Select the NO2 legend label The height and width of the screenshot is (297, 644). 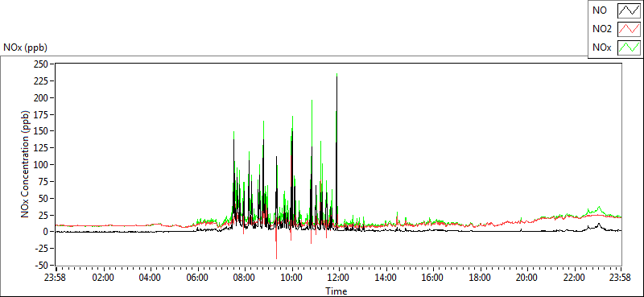tap(602, 29)
